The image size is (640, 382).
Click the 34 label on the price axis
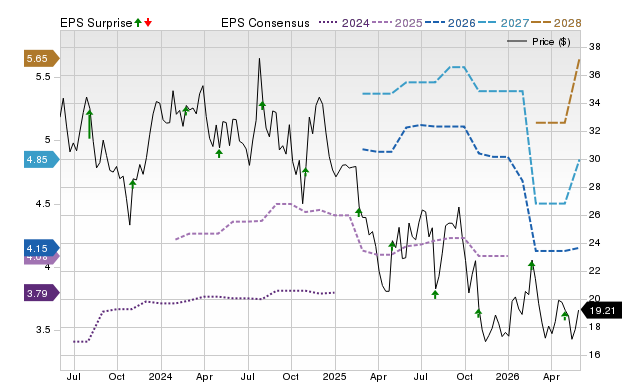pos(595,103)
